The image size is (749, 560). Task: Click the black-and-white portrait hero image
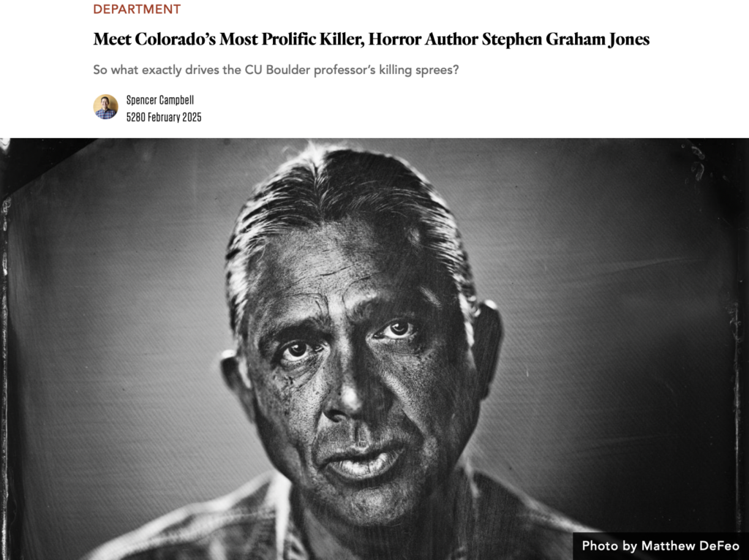[x=374, y=349]
